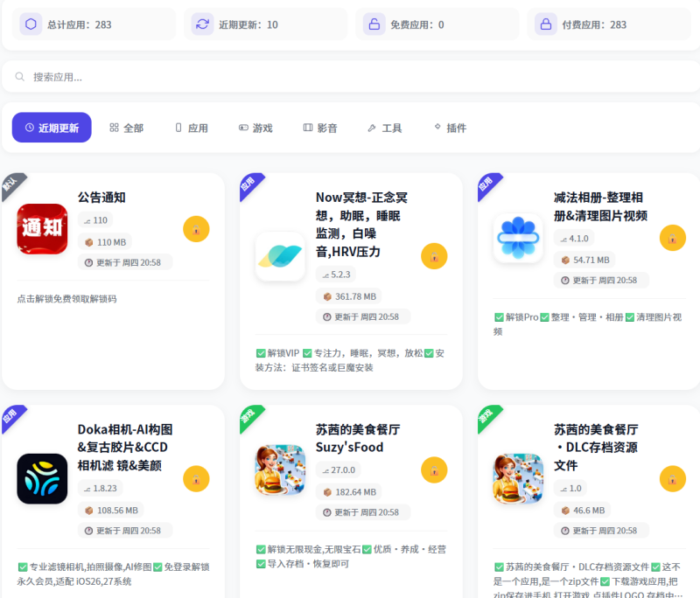The width and height of the screenshot is (700, 598).
Task: Click version tag 5.2.3
Action: (x=336, y=275)
